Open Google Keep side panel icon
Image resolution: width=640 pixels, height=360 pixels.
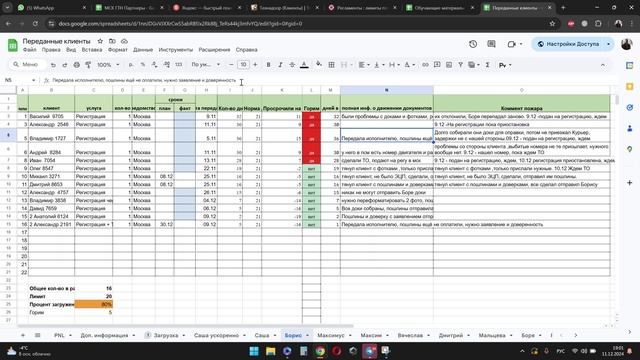coord(630,86)
